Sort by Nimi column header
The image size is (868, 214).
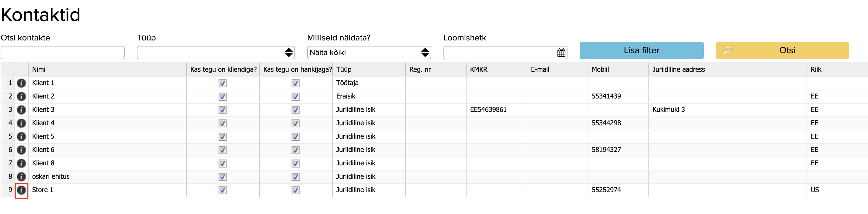(39, 69)
